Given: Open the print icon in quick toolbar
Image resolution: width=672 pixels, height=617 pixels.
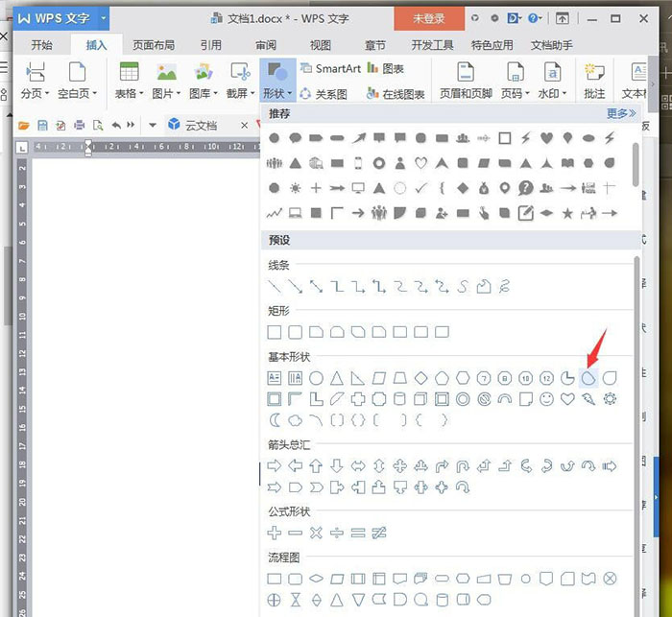Looking at the screenshot, I should click(x=80, y=125).
